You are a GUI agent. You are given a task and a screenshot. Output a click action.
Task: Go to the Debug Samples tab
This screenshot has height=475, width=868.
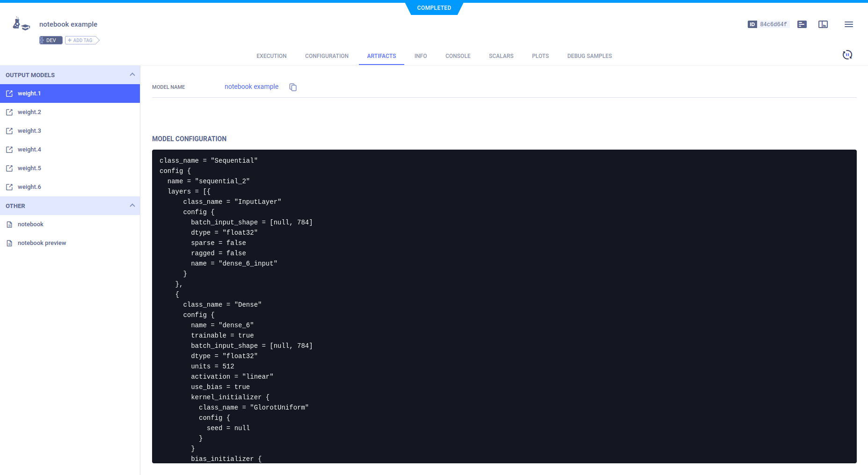click(589, 56)
